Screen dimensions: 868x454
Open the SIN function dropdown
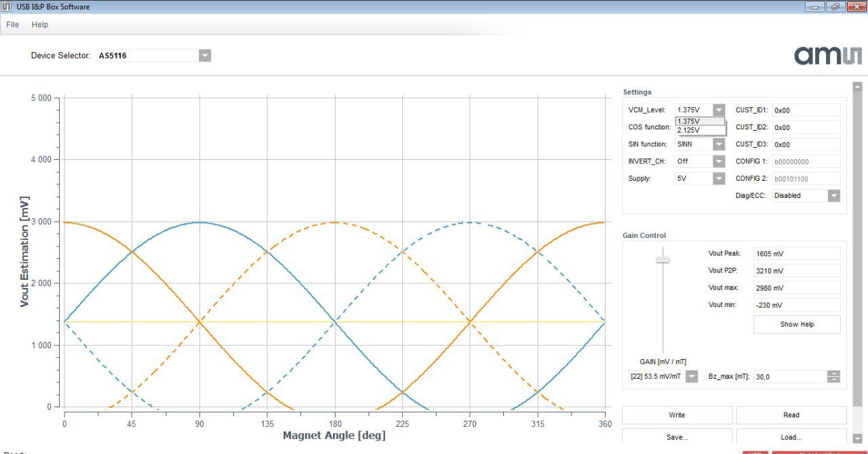coord(719,144)
